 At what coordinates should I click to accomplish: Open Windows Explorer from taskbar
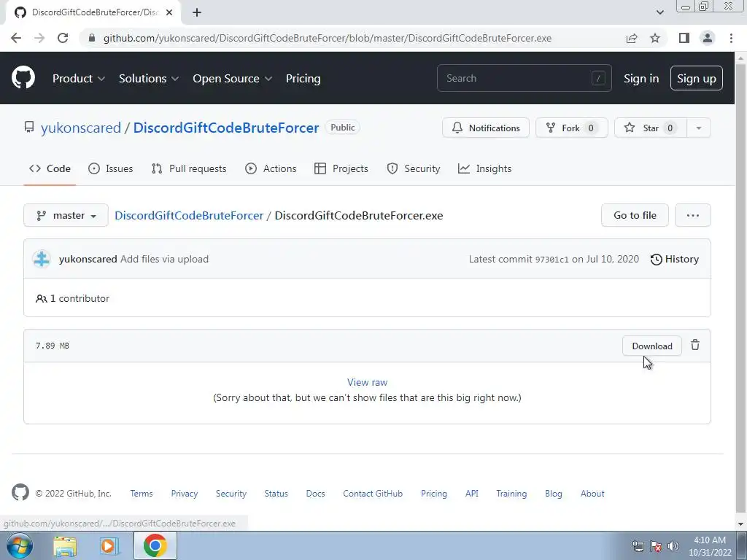65,546
